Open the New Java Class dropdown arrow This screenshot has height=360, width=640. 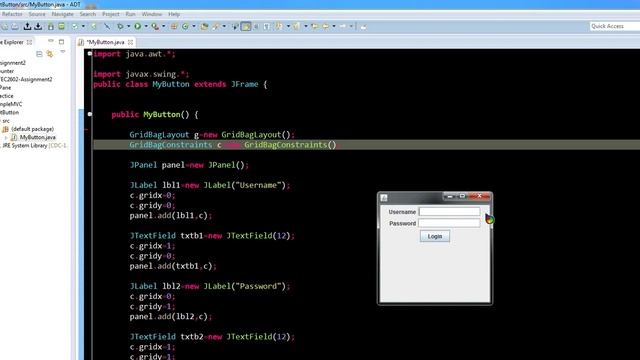194,26
